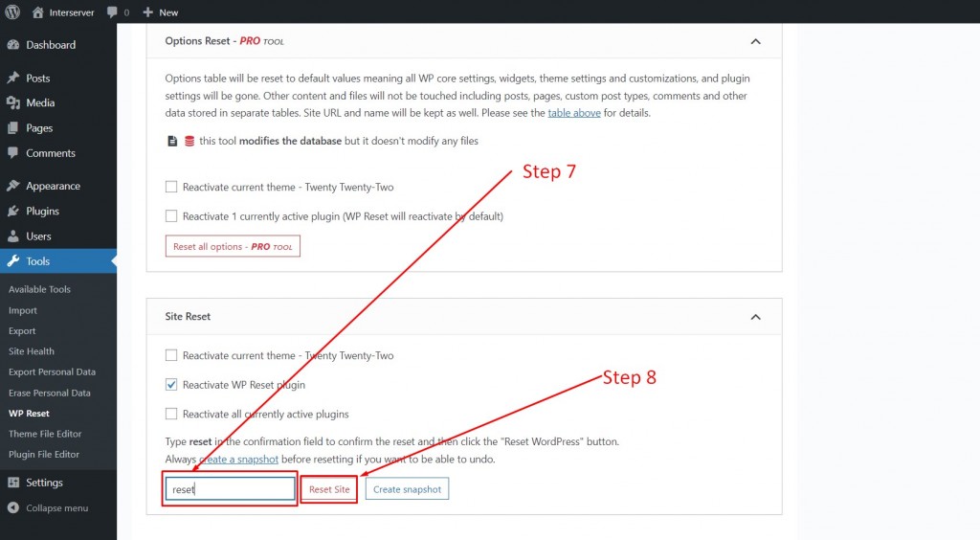This screenshot has height=540, width=980.
Task: Click the Users person icon
Action: pyautogui.click(x=13, y=236)
